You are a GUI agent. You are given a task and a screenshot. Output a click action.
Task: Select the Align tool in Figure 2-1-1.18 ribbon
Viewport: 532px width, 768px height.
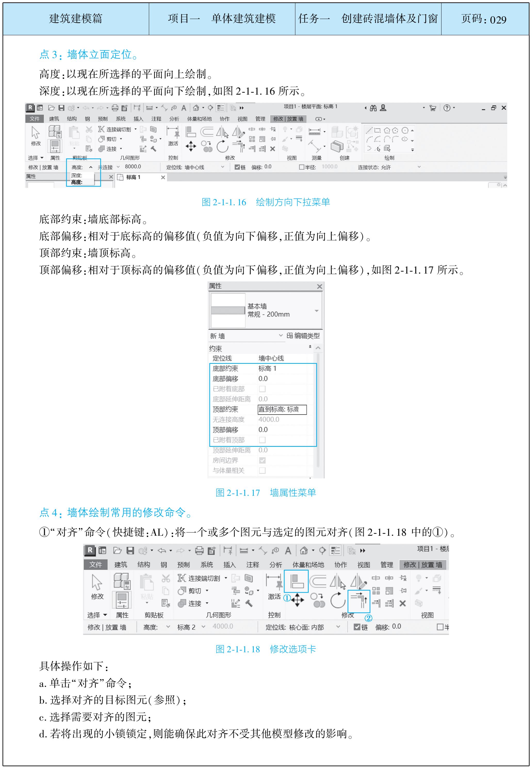pyautogui.click(x=296, y=581)
